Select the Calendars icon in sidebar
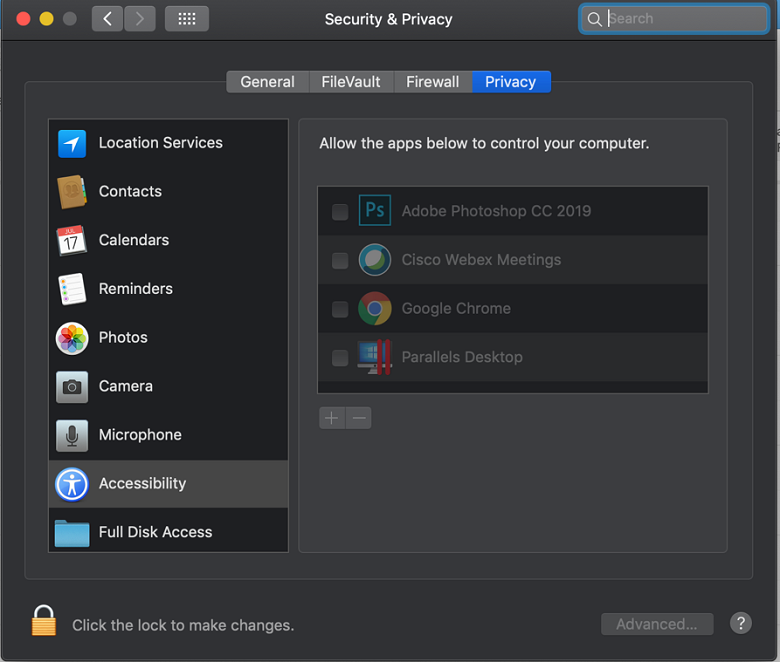This screenshot has height=662, width=780. (x=72, y=240)
